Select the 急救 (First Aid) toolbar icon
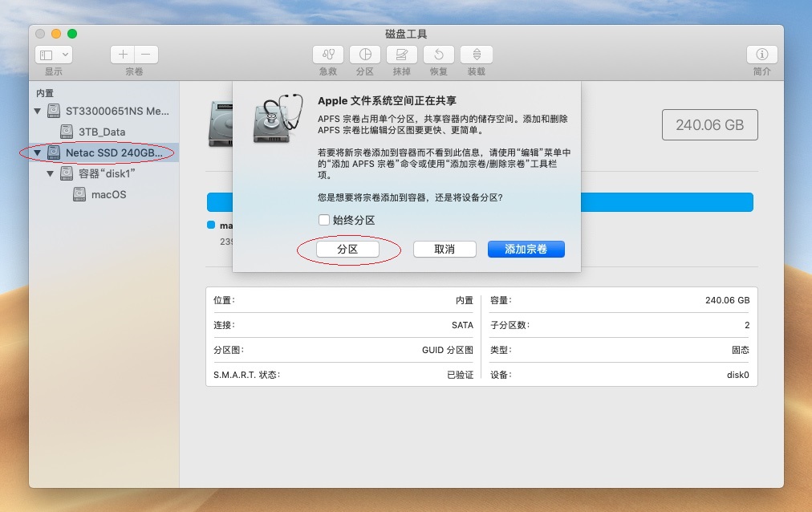This screenshot has width=812, height=512. tap(327, 55)
